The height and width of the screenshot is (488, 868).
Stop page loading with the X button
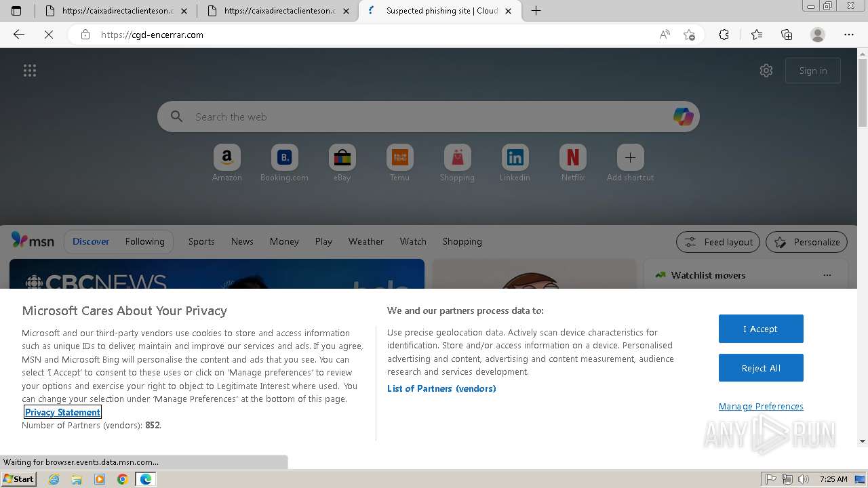click(49, 35)
